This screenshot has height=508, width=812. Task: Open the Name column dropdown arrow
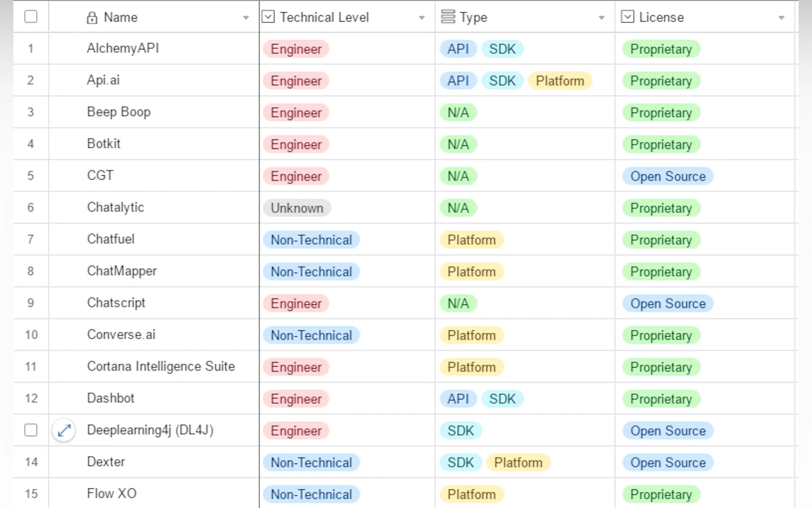tap(246, 18)
